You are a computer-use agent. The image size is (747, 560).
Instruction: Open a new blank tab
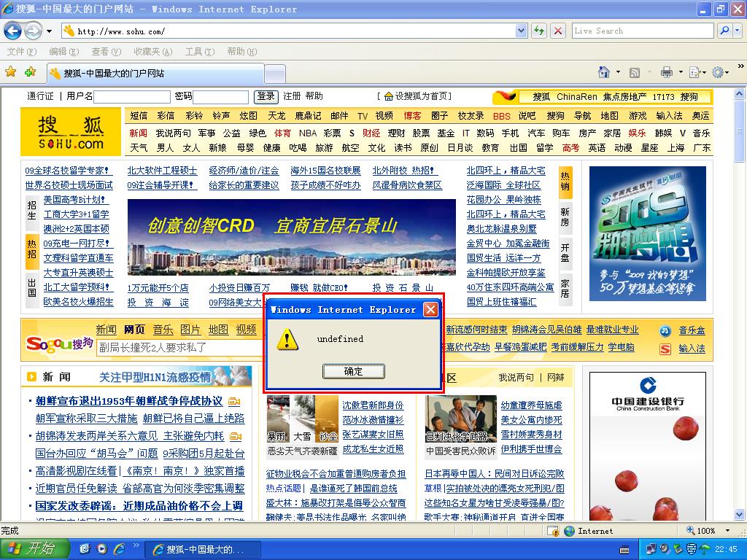coord(275,74)
